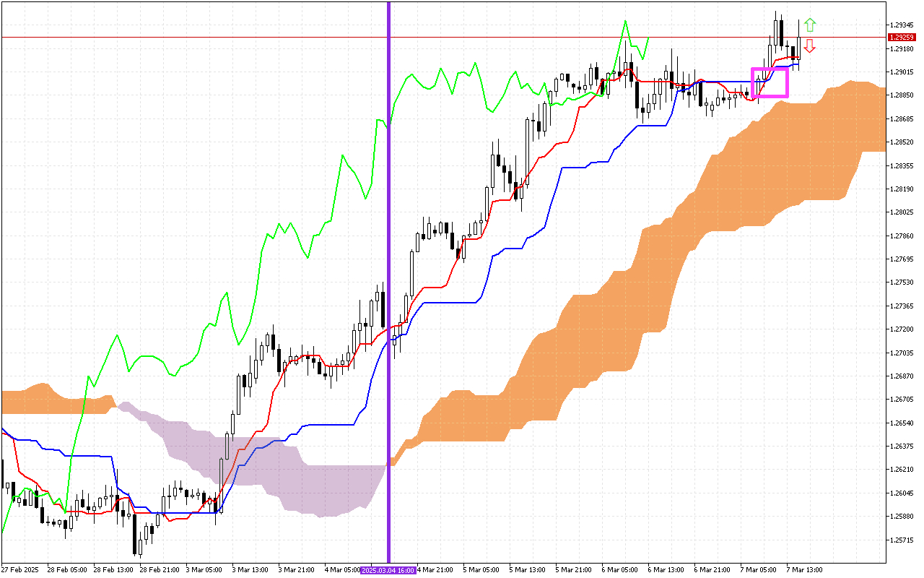The image size is (924, 578).
Task: Click the 5 Mar 05:00 time label
Action: (x=481, y=570)
